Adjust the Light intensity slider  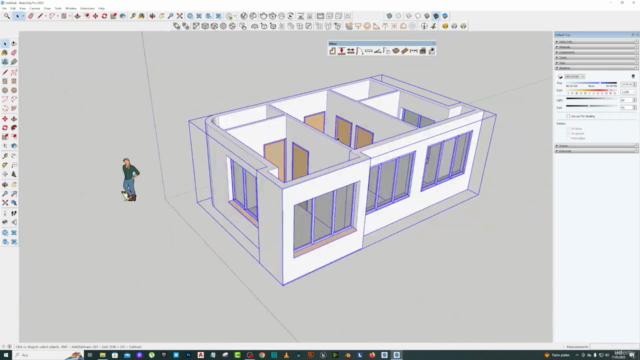pyautogui.click(x=591, y=99)
